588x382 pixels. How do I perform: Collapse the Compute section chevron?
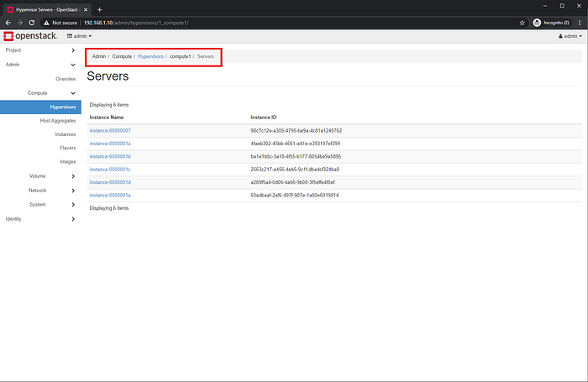tap(73, 93)
